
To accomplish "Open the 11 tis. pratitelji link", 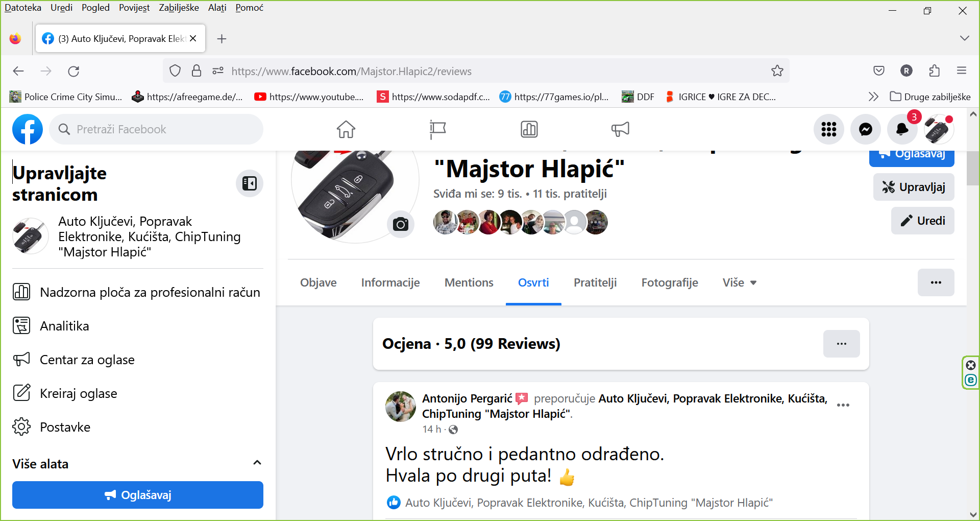I will pyautogui.click(x=570, y=194).
